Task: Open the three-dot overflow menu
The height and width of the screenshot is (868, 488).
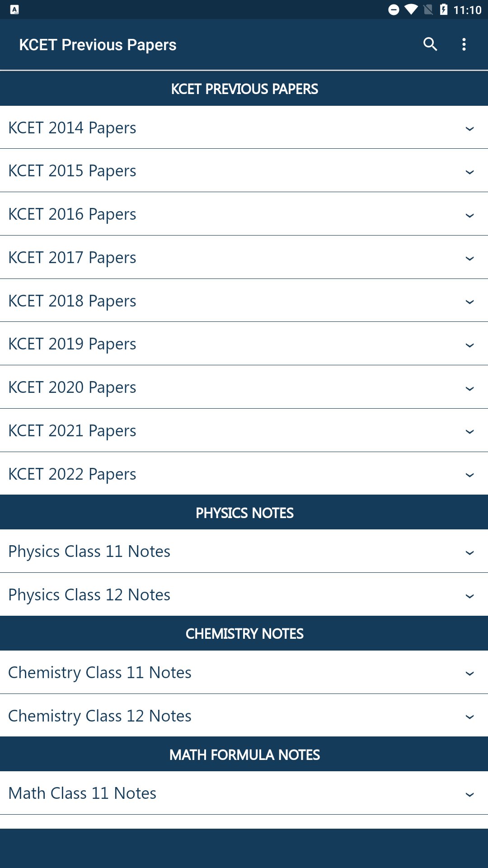Action: point(464,44)
